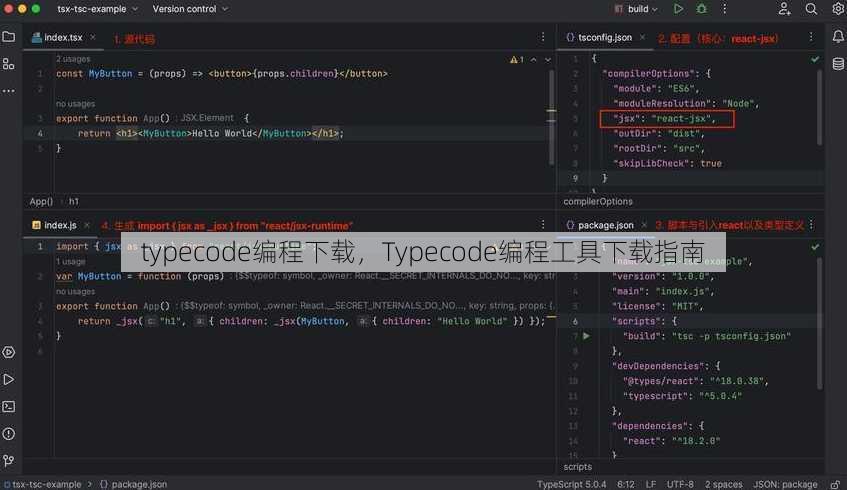Expand the tsx-tsc-example project dropdown
Screen dimensions: 847x490
point(98,9)
